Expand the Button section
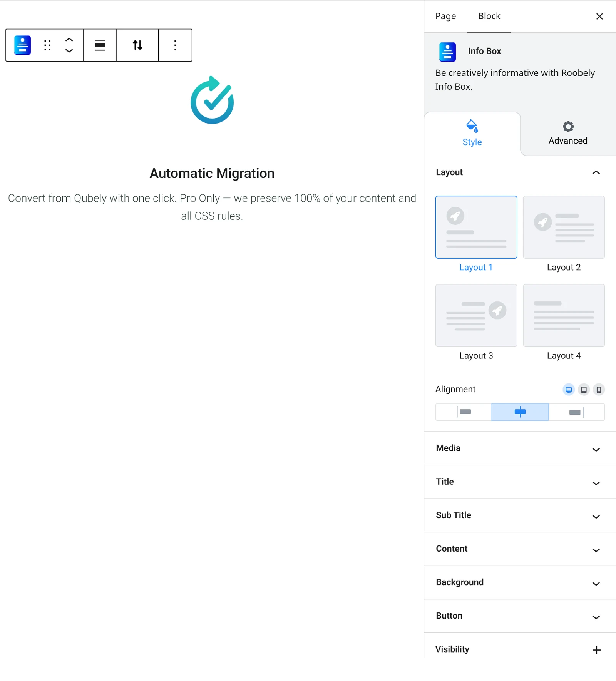Screen dimensions: 616x681 point(520,616)
